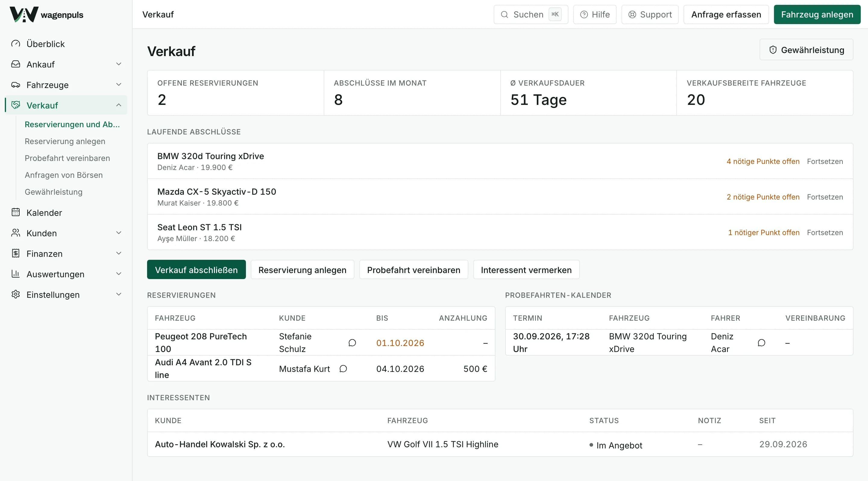Expand the Fahrzeuge sidebar section
868x481 pixels.
(119, 85)
